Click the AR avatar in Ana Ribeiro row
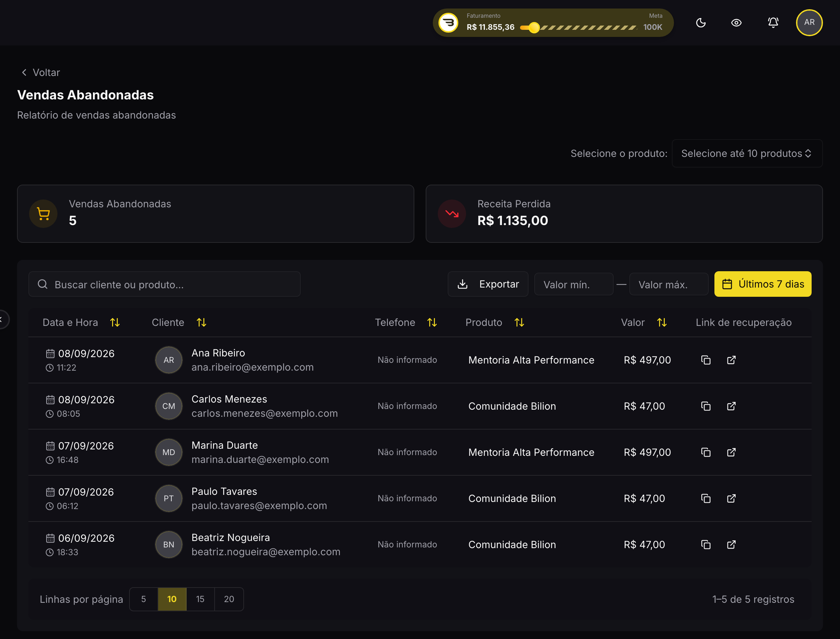Image resolution: width=840 pixels, height=639 pixels. coord(169,360)
